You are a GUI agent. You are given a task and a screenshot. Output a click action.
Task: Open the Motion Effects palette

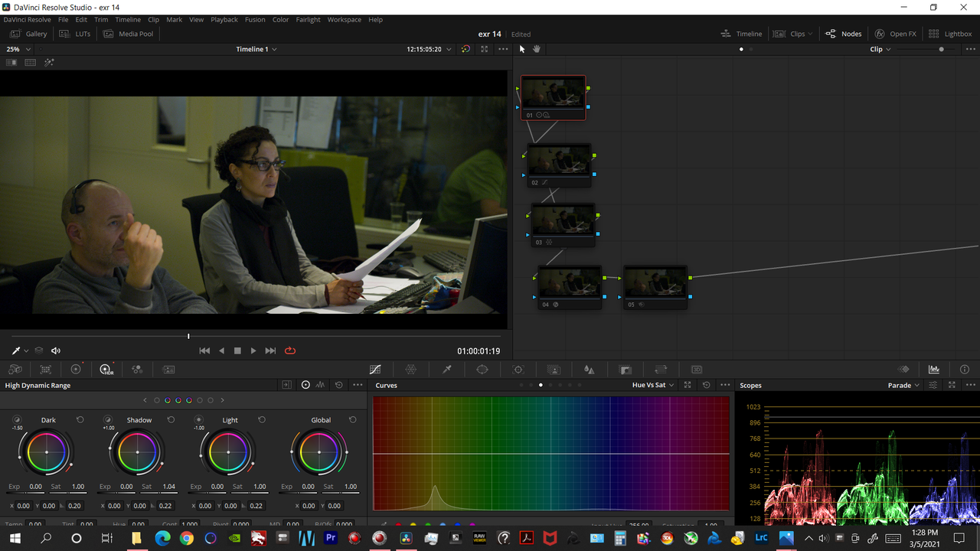(x=168, y=370)
